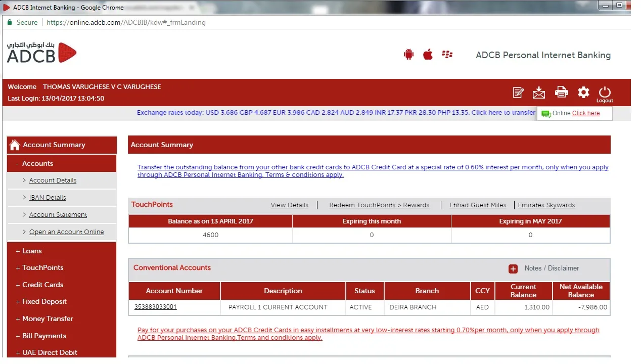The image size is (641, 364).
Task: Click the Expiring this month header
Action: tap(372, 221)
